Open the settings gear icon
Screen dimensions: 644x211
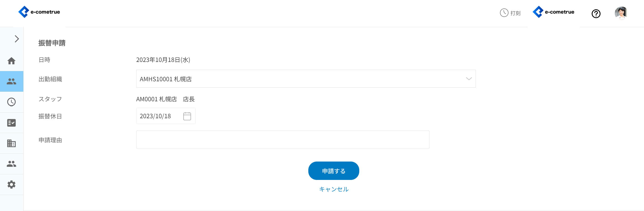[x=12, y=185]
